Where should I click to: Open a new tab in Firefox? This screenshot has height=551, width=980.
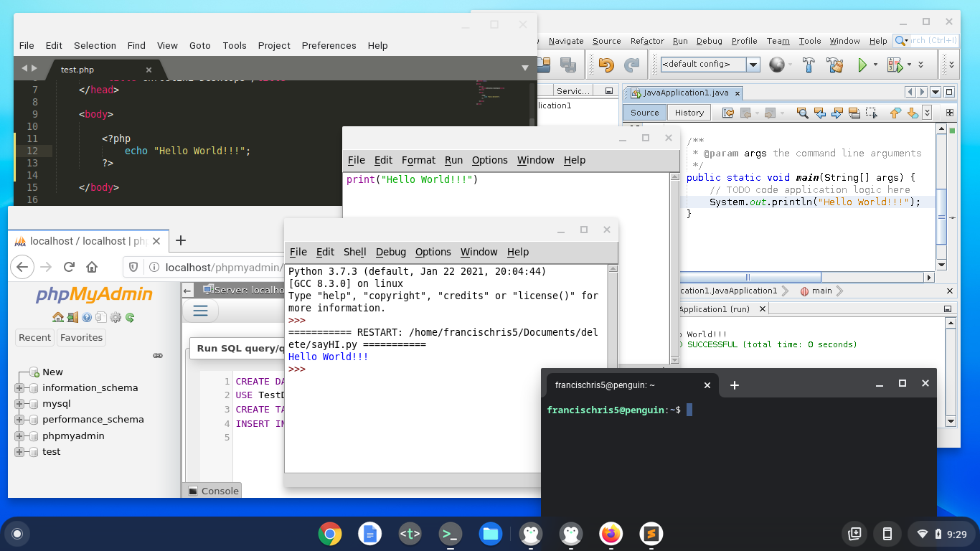tap(181, 241)
